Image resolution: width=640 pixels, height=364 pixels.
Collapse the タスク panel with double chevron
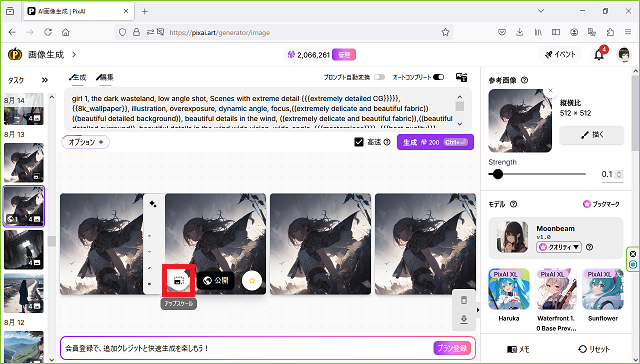point(45,80)
